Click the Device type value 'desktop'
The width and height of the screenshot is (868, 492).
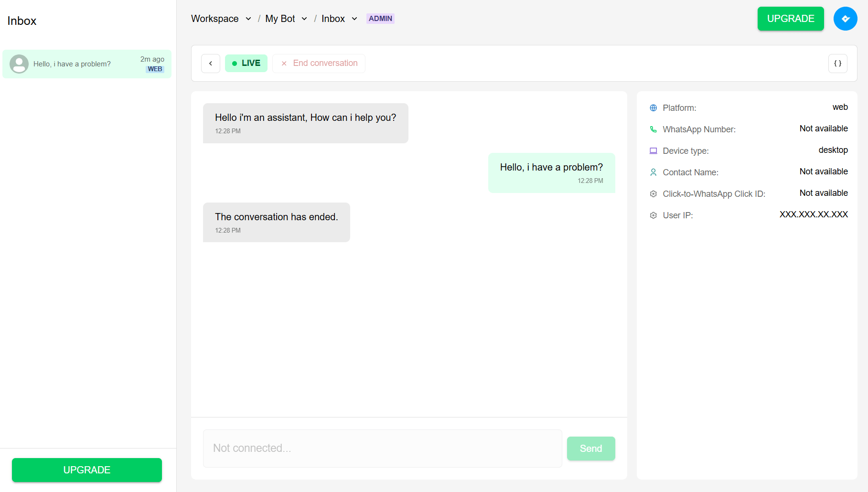[x=833, y=150]
